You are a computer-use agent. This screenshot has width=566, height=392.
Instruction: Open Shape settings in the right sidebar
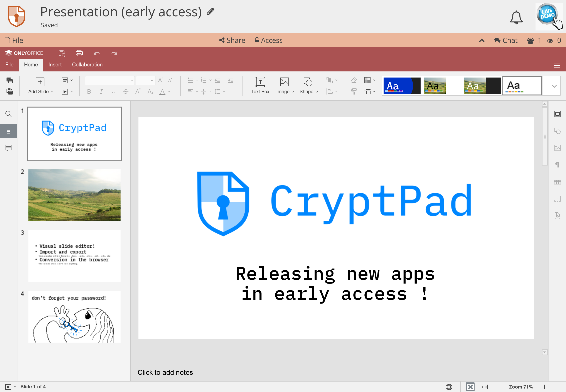[557, 131]
